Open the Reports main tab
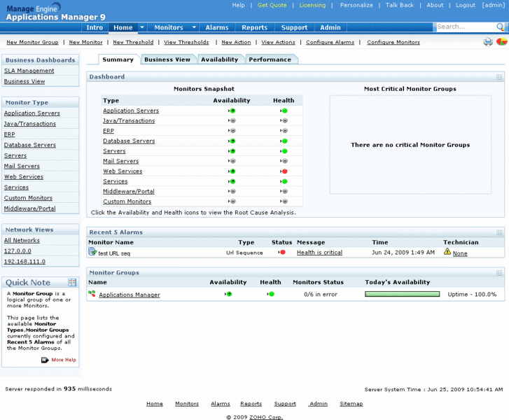 point(255,27)
